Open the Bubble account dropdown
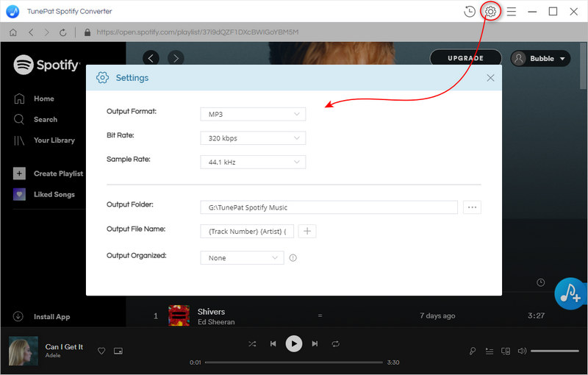The image size is (588, 375). (x=540, y=59)
